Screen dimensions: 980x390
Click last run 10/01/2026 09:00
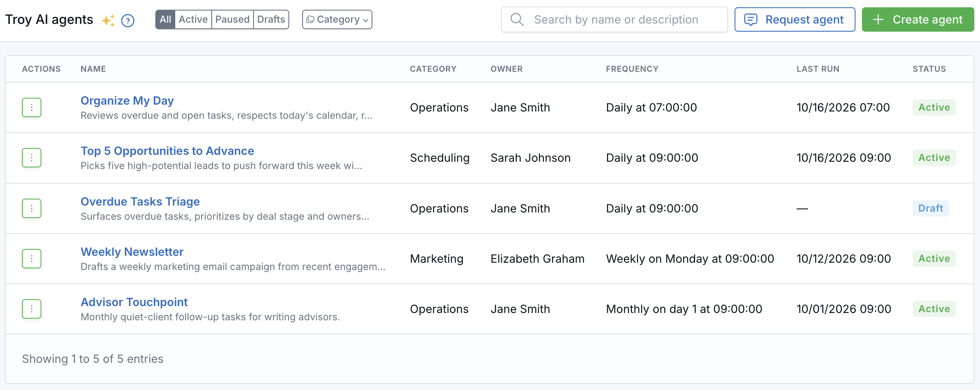844,309
